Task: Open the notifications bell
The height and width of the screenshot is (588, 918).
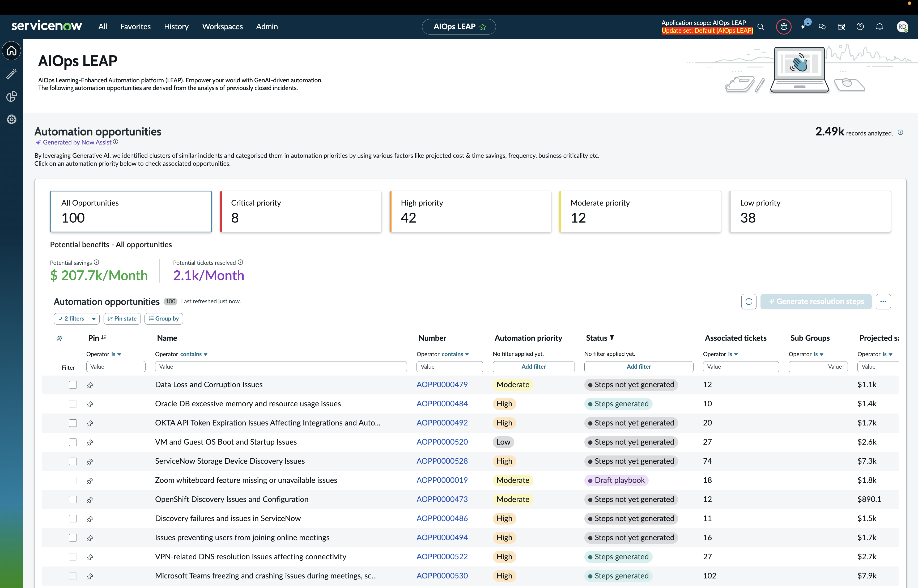Action: click(x=879, y=27)
